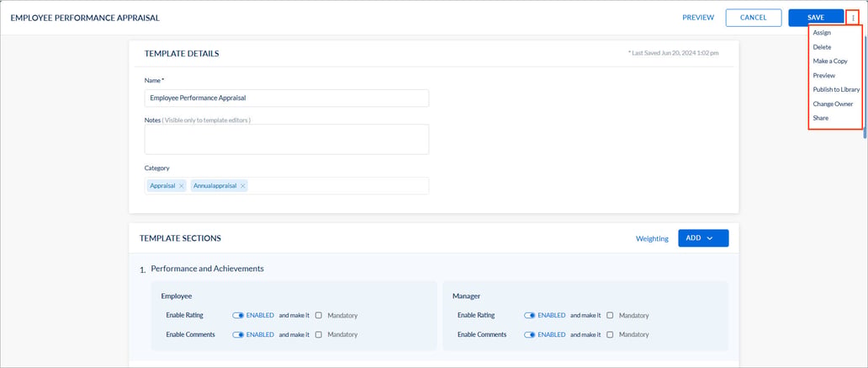Pick Make a Copy menu entry
The width and height of the screenshot is (868, 368).
coord(830,61)
